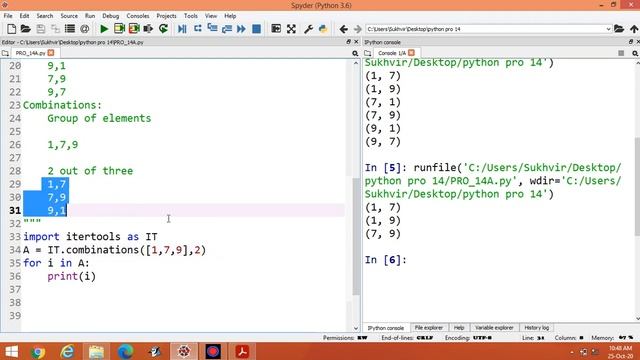640x360 pixels.
Task: Click the Save all files icon
Action: click(55, 29)
